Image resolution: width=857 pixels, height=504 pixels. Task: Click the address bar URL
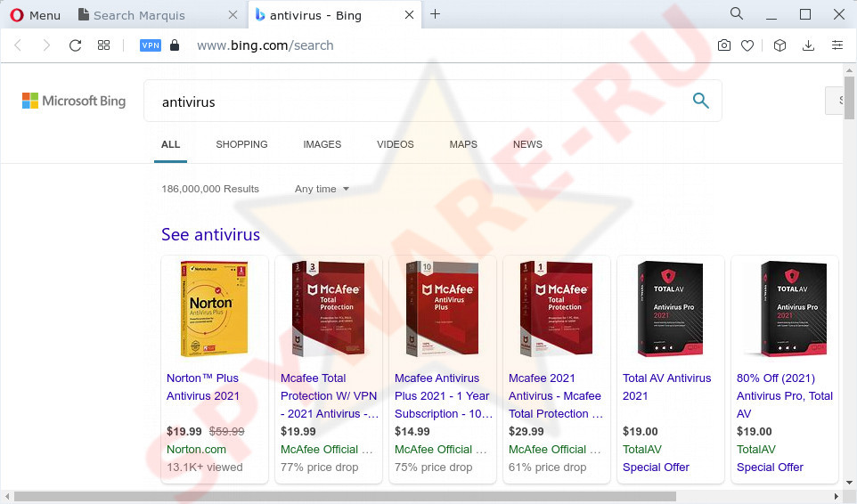[x=265, y=45]
